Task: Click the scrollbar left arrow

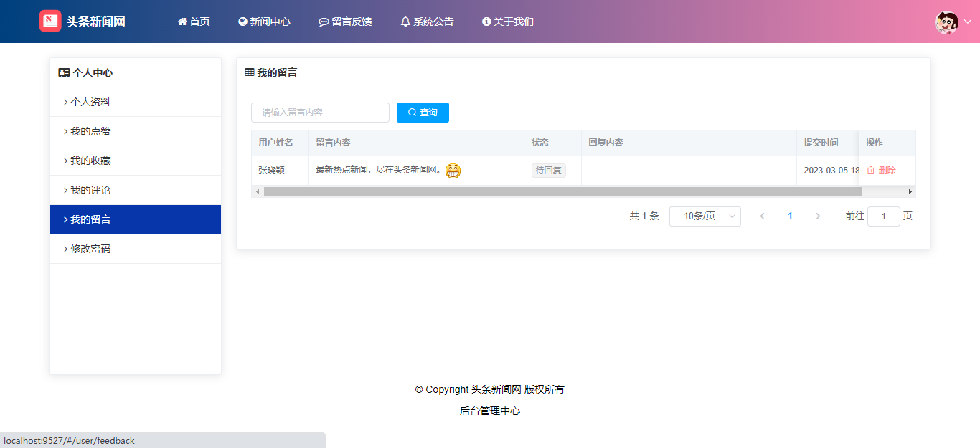Action: click(x=257, y=192)
